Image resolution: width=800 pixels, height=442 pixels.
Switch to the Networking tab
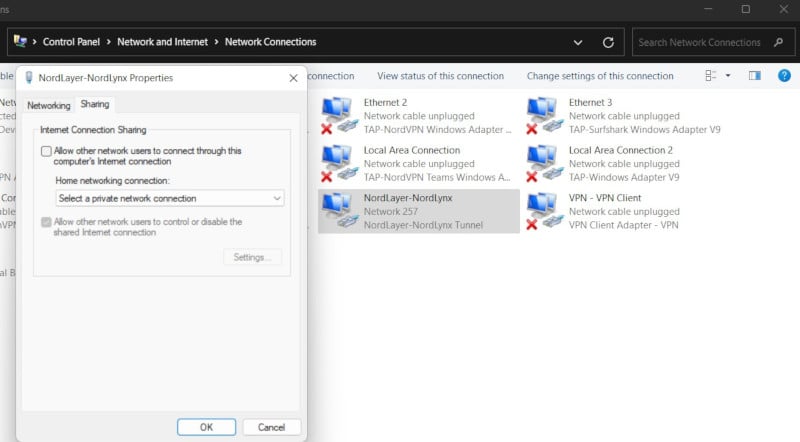point(49,106)
